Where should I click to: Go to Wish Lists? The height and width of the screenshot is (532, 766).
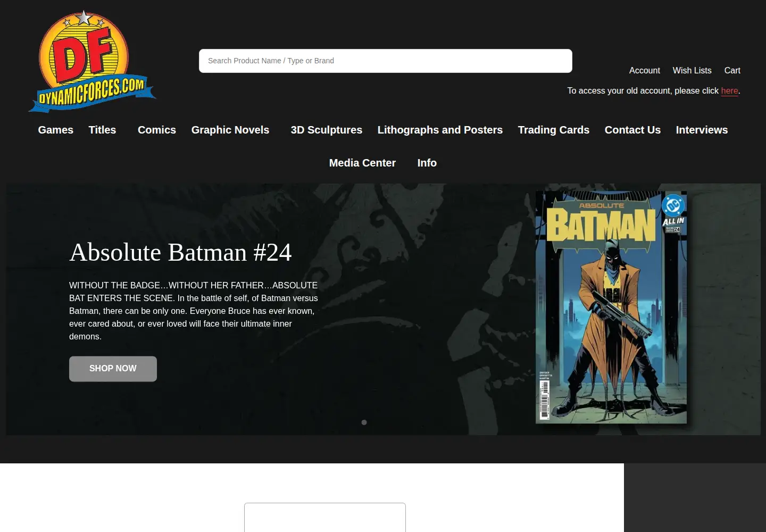pos(692,70)
